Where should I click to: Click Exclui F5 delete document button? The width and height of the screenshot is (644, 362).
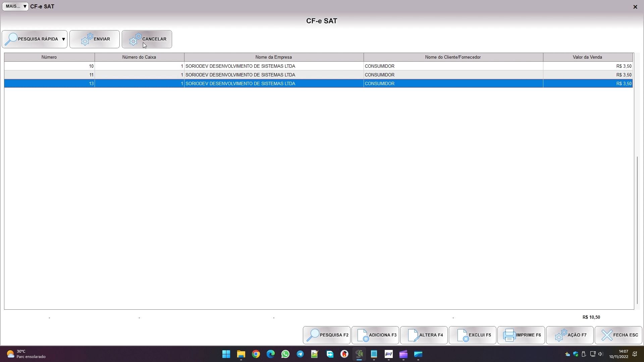pos(472,335)
